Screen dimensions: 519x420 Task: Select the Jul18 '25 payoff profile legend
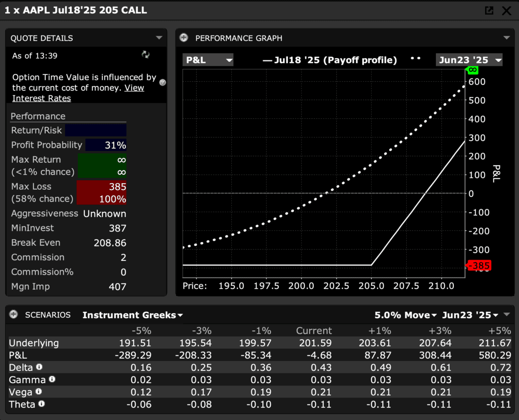[x=330, y=60]
